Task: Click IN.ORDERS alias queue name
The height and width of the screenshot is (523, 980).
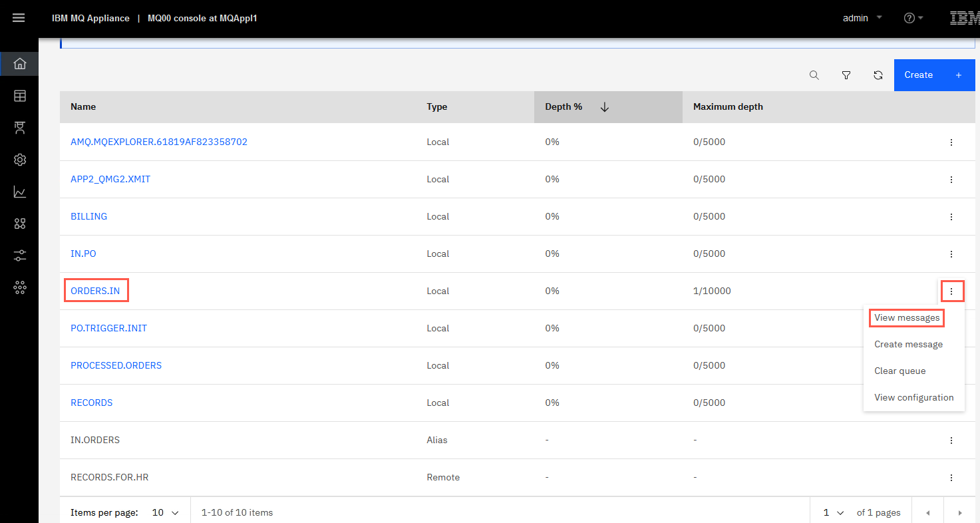Action: [95, 440]
